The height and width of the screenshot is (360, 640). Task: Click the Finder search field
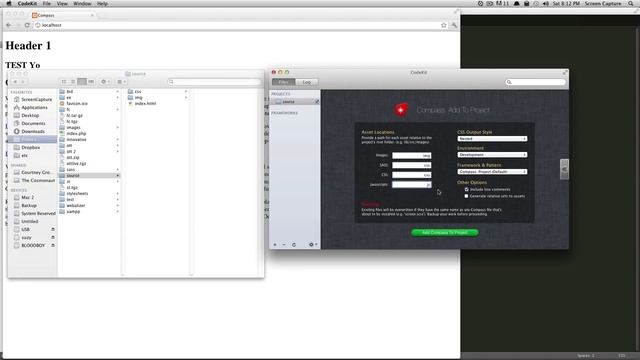(x=214, y=82)
